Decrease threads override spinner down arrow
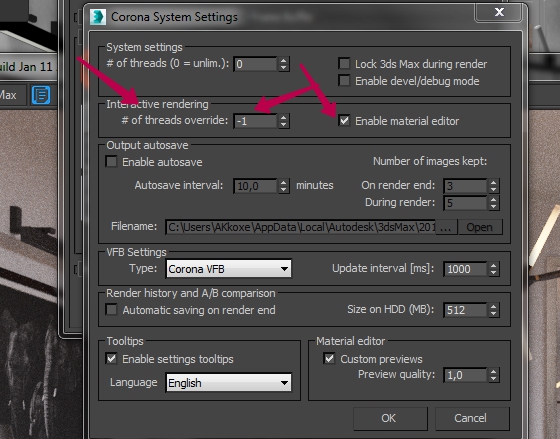Image resolution: width=560 pixels, height=439 pixels. (x=284, y=124)
